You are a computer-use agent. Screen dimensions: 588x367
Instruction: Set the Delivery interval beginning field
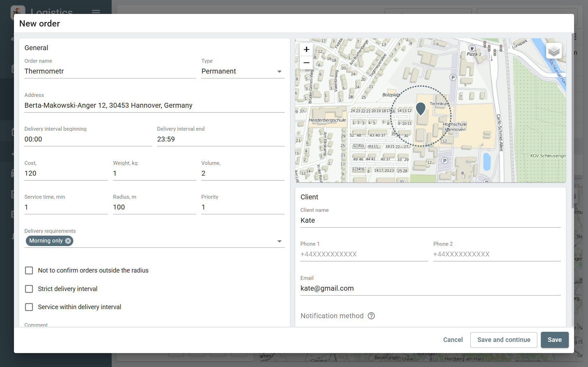point(88,139)
